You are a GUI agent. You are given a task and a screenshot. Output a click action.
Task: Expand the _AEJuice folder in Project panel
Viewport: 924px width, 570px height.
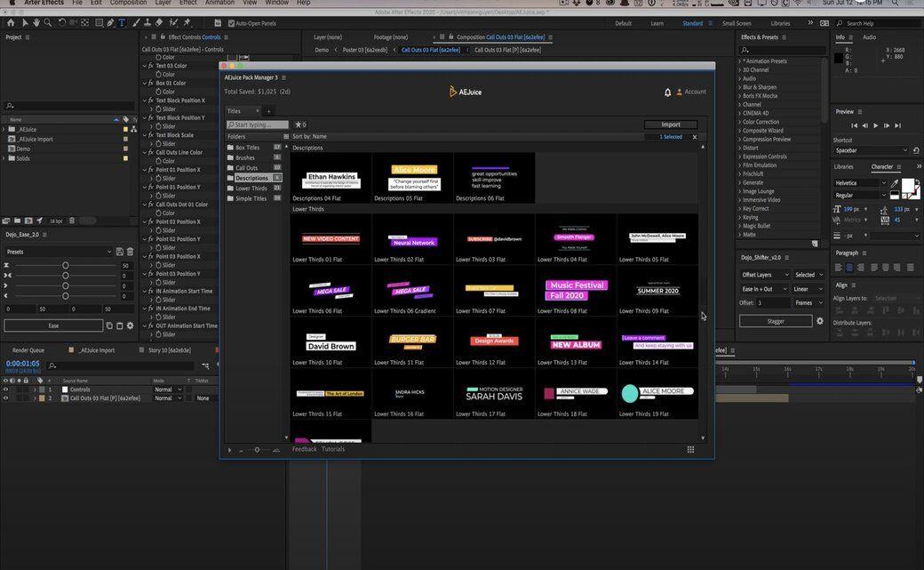tap(4, 129)
